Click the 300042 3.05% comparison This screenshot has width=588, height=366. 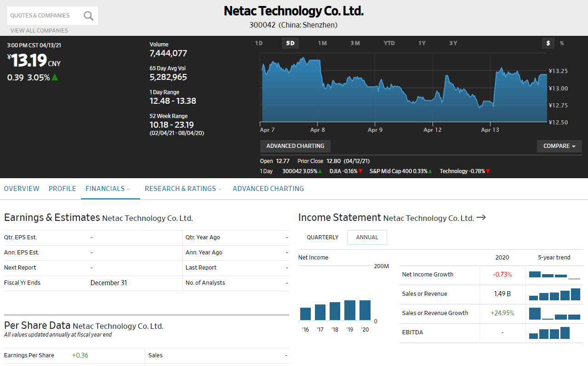click(x=302, y=171)
